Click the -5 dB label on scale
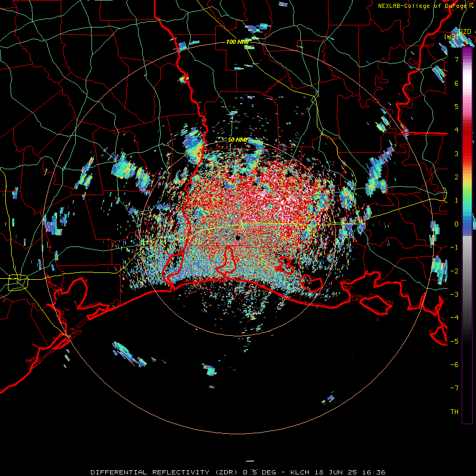 tap(454, 342)
